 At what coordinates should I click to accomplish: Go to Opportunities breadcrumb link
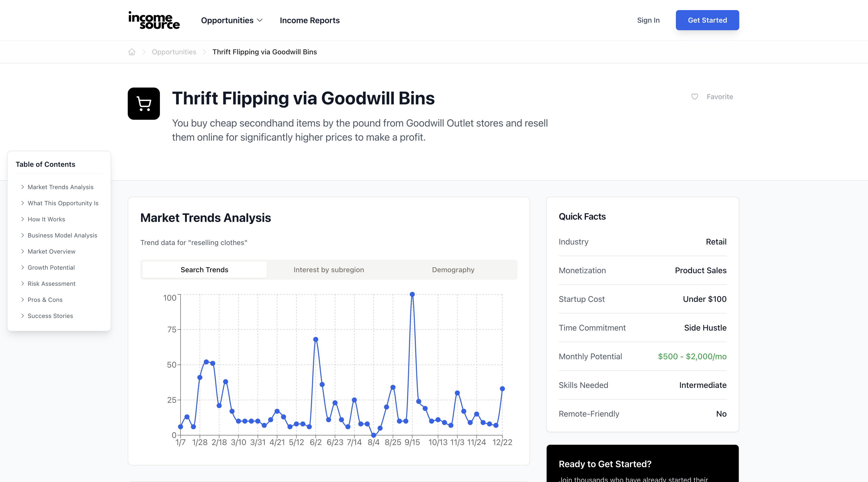[x=174, y=52]
